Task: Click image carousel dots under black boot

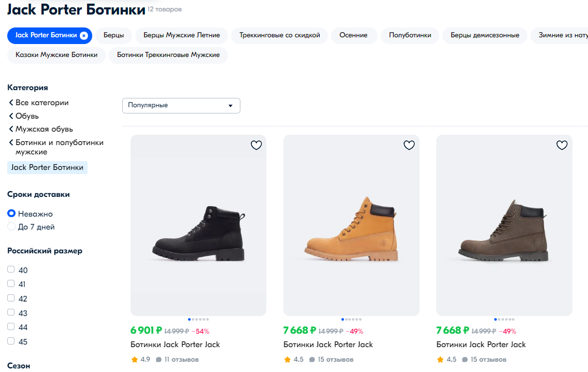Action: (x=198, y=320)
